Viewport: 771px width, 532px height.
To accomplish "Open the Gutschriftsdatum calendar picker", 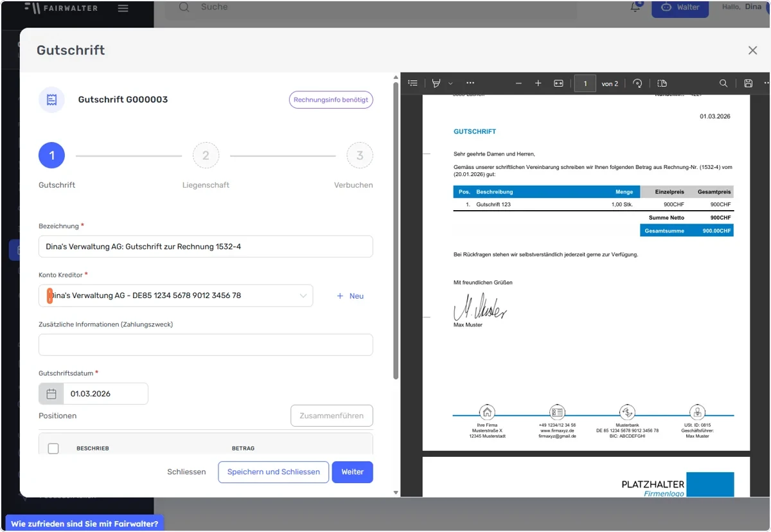I will pos(51,394).
